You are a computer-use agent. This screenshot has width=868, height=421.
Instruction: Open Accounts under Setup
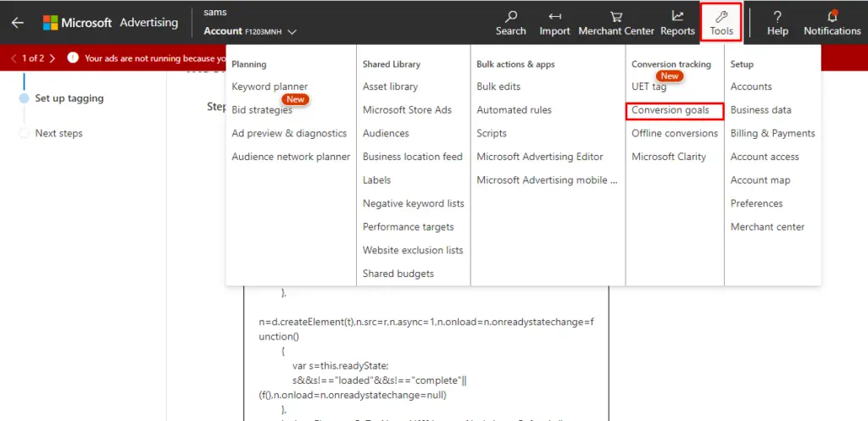[751, 86]
